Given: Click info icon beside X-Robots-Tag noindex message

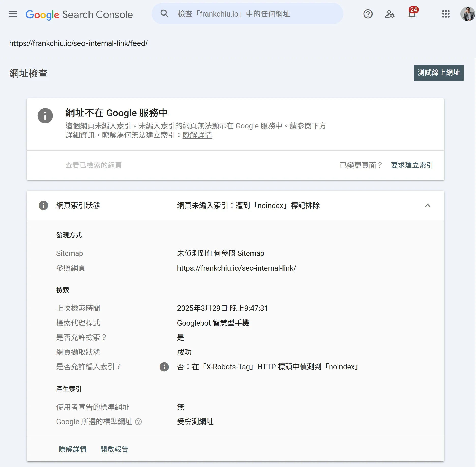Looking at the screenshot, I should (x=164, y=367).
